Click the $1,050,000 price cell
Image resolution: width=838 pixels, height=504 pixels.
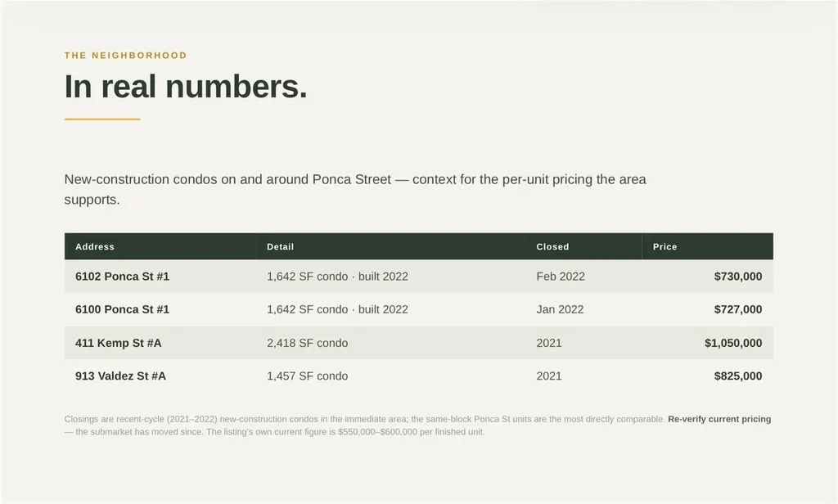point(733,343)
